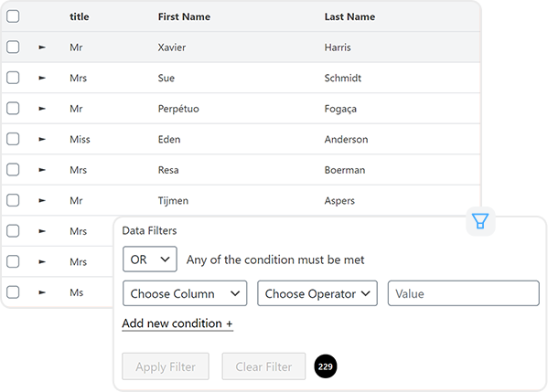The height and width of the screenshot is (392, 548).
Task: Expand the Tijmen Aspers row arrow
Action: click(42, 201)
